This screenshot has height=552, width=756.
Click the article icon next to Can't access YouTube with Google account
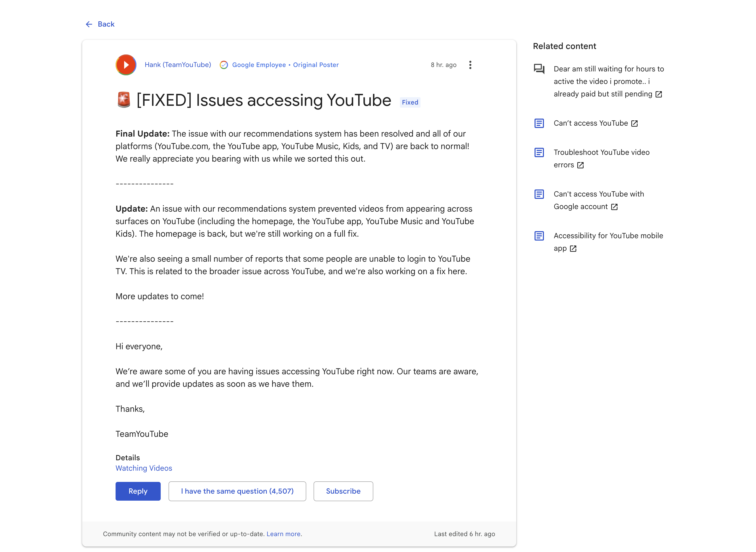(539, 194)
